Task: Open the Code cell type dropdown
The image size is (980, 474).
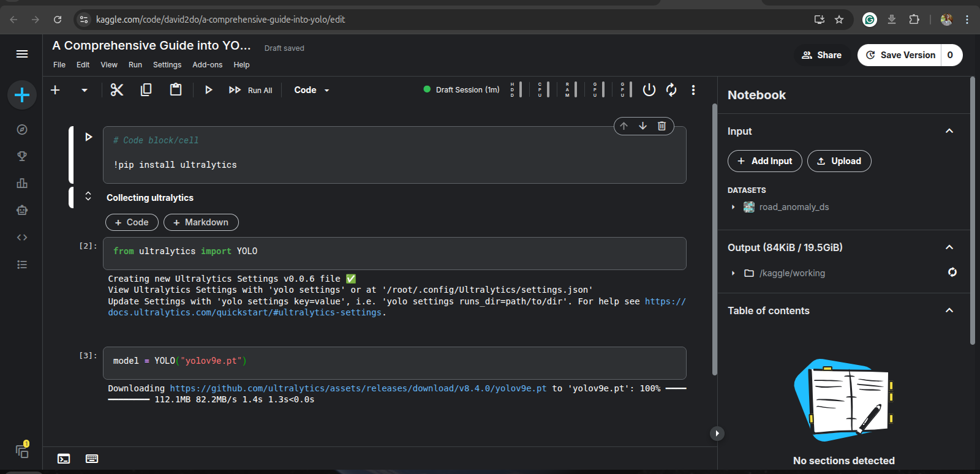Action: (312, 90)
